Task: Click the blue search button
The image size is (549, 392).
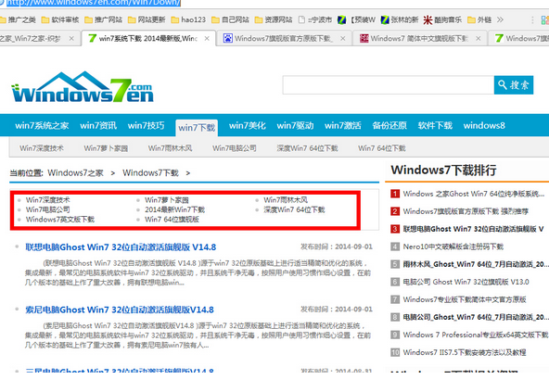Action: (x=514, y=85)
